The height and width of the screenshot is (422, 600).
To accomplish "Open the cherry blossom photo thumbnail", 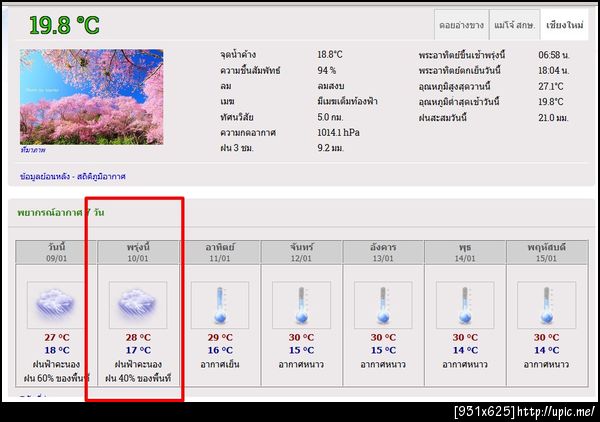I will (x=92, y=97).
